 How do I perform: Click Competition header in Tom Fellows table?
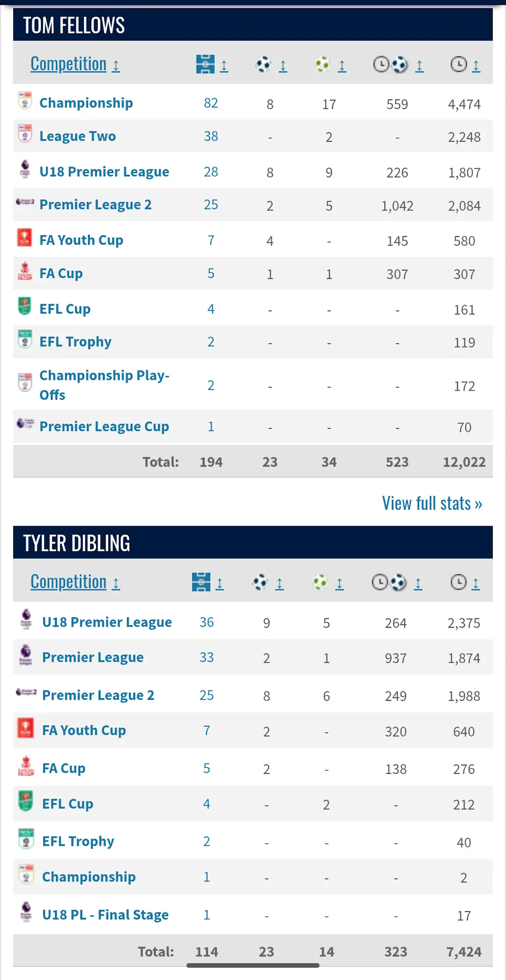(69, 64)
